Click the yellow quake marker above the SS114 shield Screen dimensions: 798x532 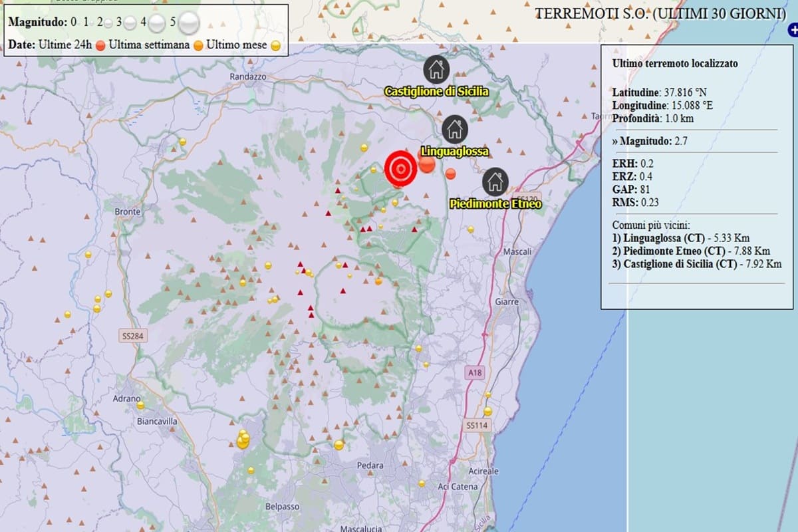[487, 411]
